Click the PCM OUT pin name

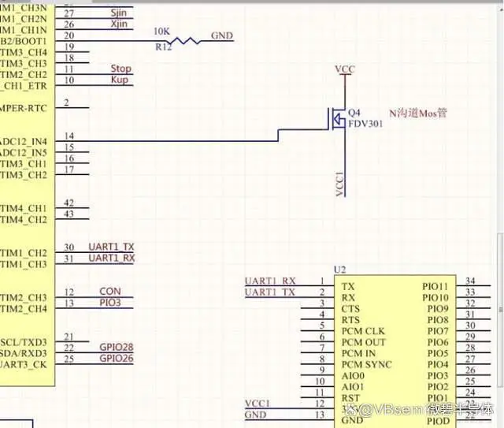(x=363, y=342)
